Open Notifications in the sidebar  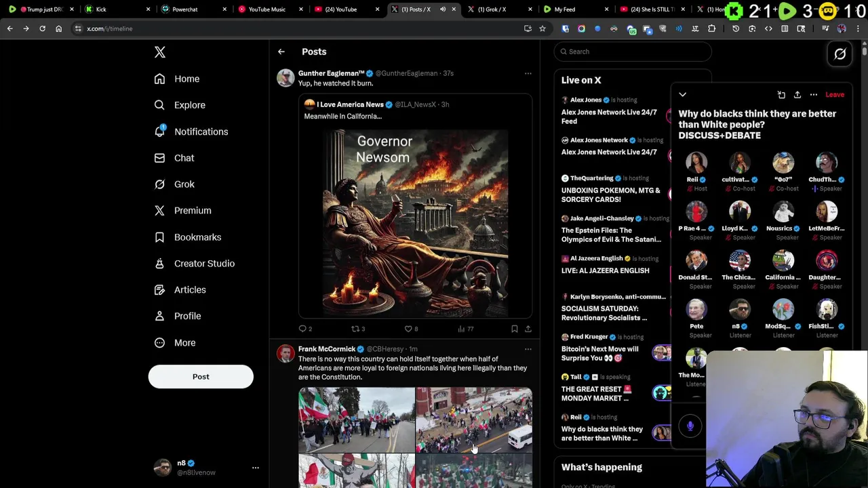[x=191, y=131]
